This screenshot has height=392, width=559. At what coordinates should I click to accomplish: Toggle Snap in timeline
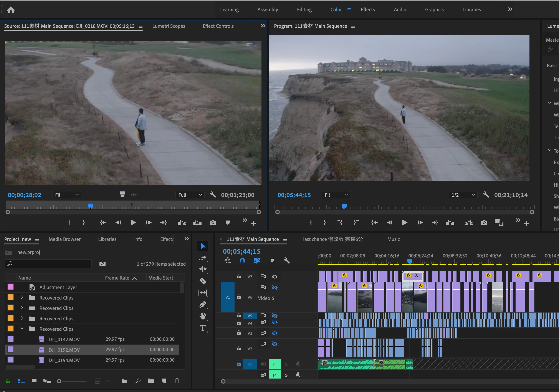click(242, 261)
